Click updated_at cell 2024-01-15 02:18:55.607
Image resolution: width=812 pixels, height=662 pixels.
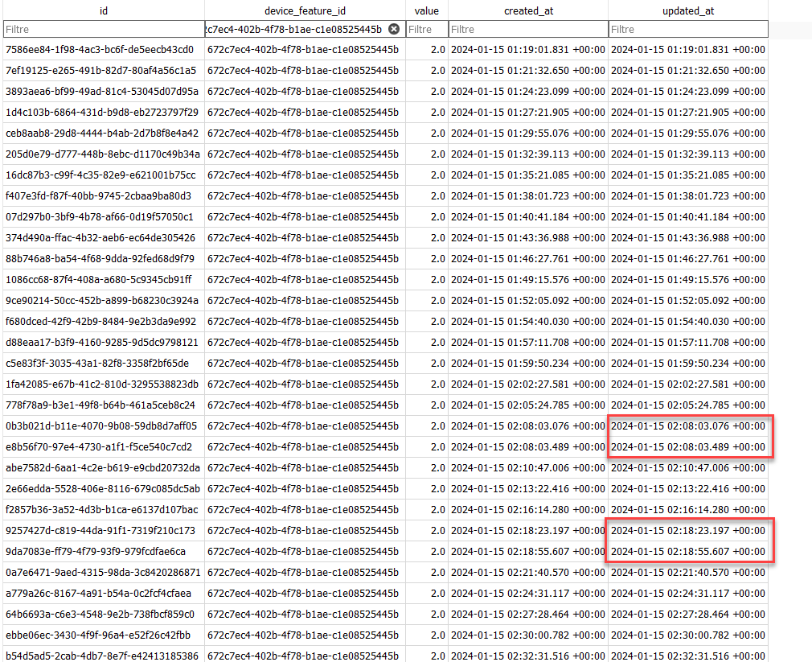pyautogui.click(x=687, y=552)
